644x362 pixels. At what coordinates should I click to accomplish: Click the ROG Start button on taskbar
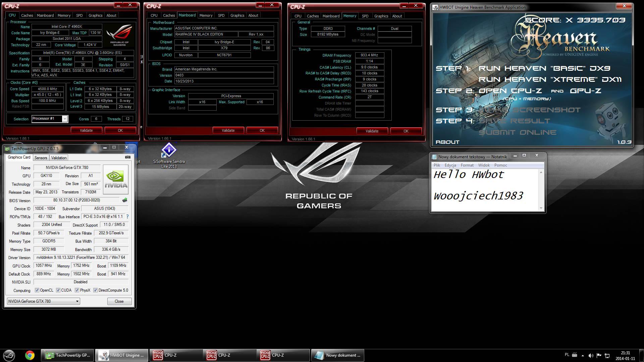click(9, 355)
